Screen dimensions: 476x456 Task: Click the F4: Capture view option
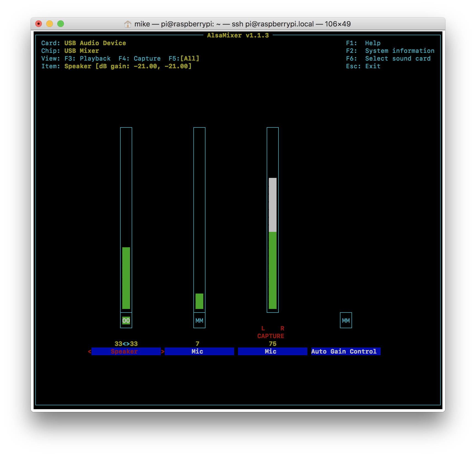tap(140, 58)
